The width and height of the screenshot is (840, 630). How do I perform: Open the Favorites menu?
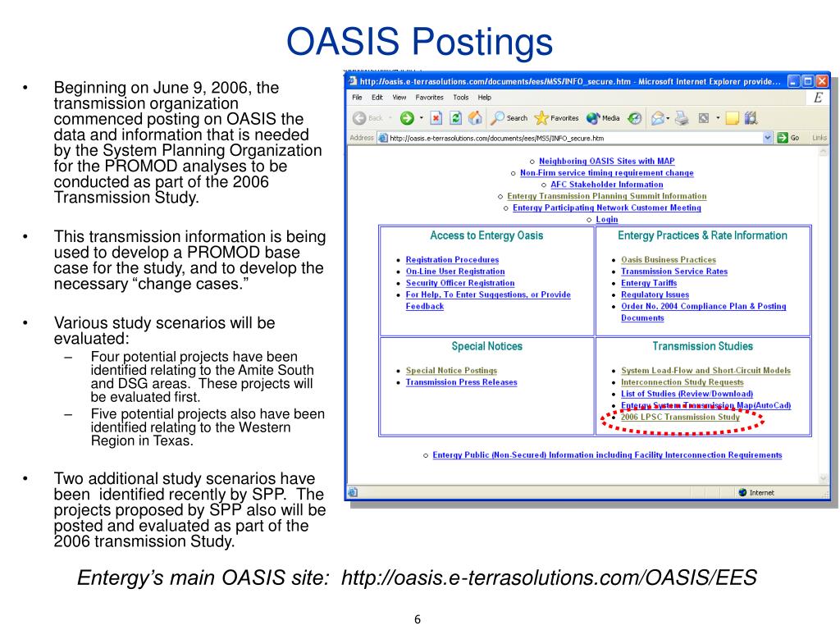(x=429, y=98)
